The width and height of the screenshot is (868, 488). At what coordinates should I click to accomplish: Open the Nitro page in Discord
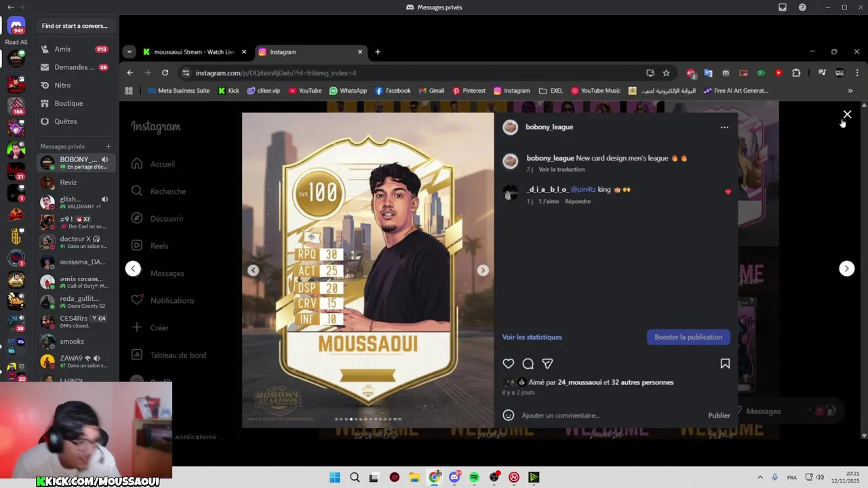75,85
